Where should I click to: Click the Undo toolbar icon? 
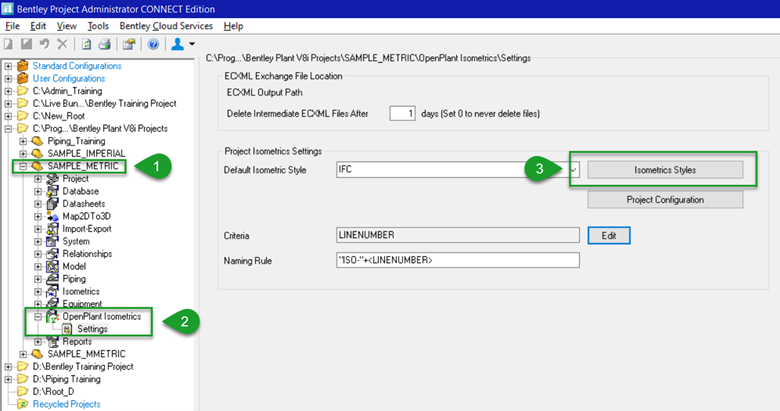click(x=45, y=44)
